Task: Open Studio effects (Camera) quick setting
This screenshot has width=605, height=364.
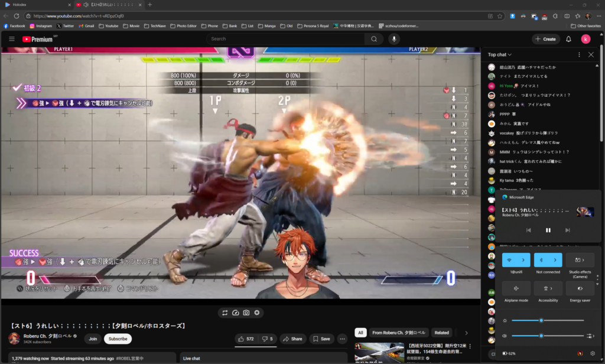Action: (x=580, y=260)
